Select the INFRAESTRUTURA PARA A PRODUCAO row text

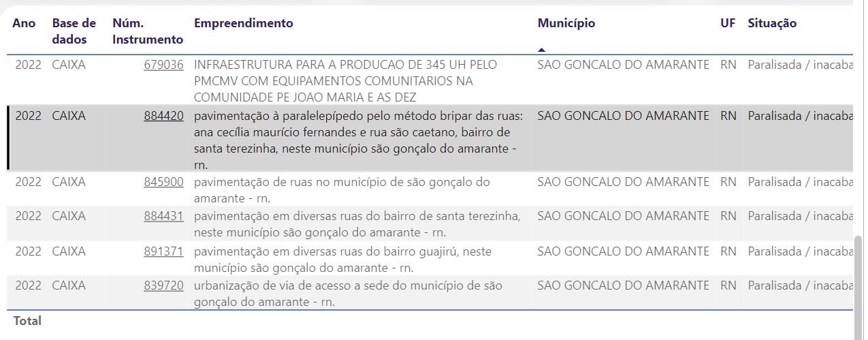(345, 81)
